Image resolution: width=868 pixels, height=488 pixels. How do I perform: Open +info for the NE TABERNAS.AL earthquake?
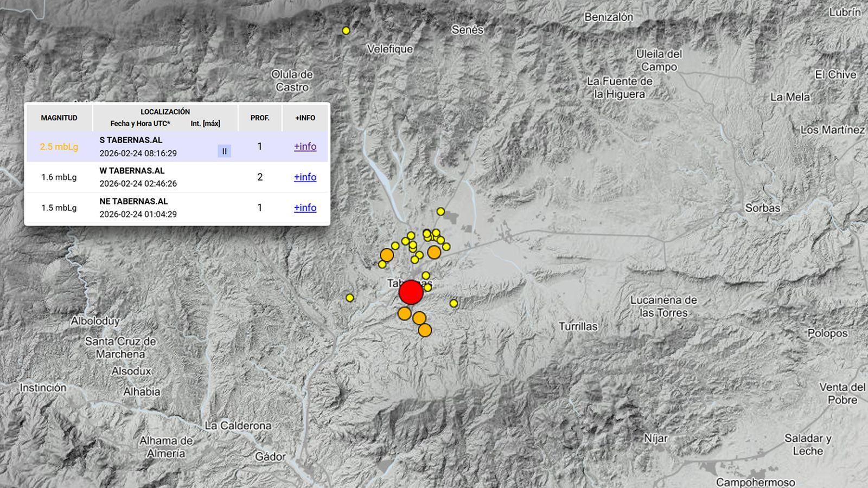coord(304,208)
